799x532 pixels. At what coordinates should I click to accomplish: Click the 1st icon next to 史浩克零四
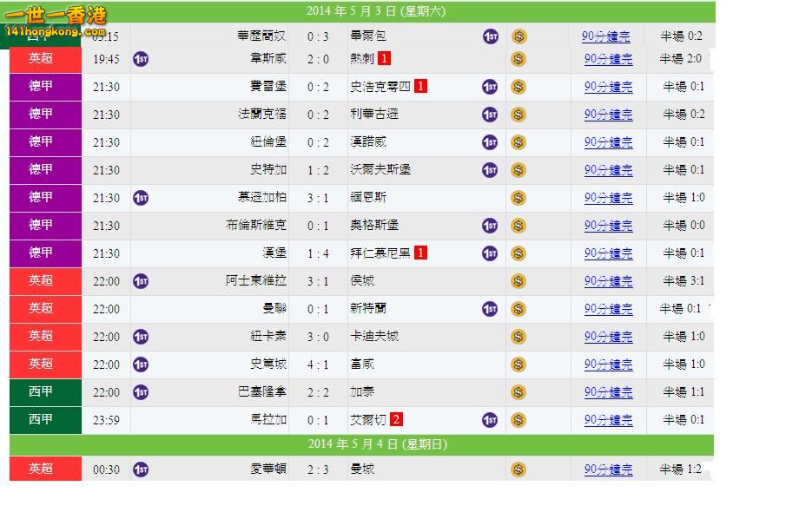click(x=489, y=87)
